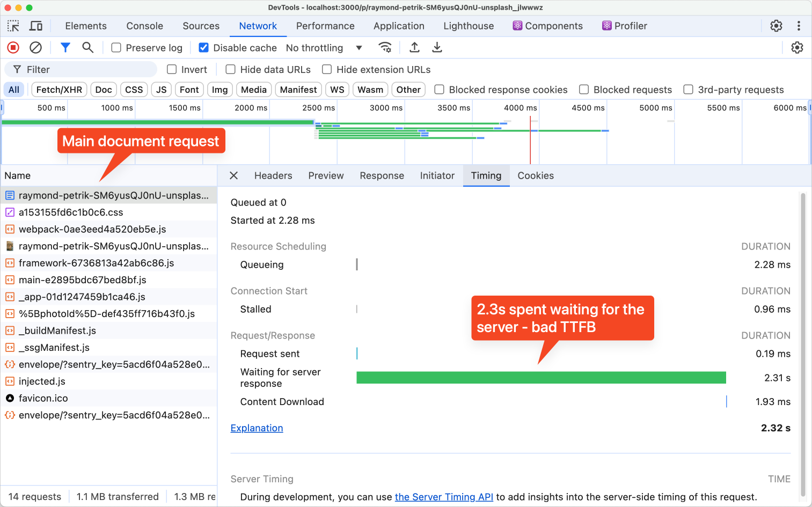
Task: Import HAR file upload icon
Action: pyautogui.click(x=414, y=47)
